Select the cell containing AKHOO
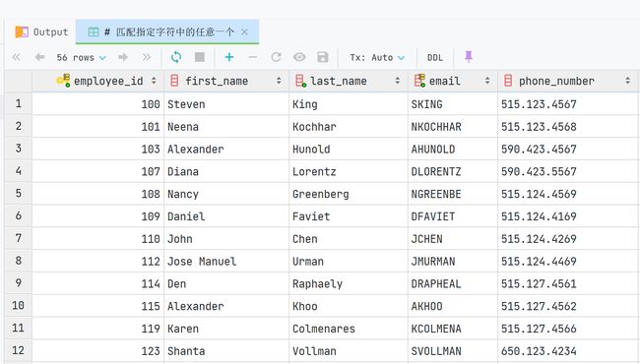Image resolution: width=640 pixels, height=364 pixels. [453, 306]
